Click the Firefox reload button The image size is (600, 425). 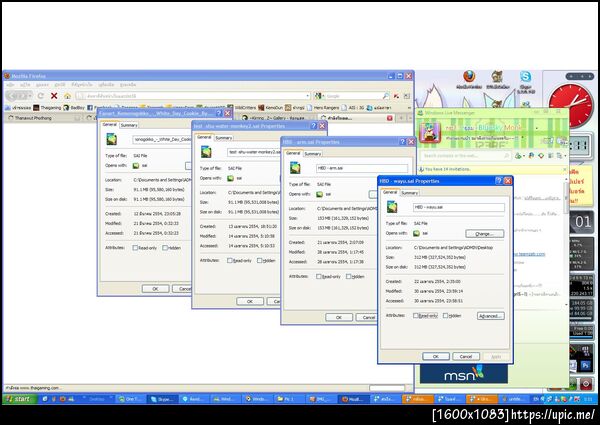point(41,96)
